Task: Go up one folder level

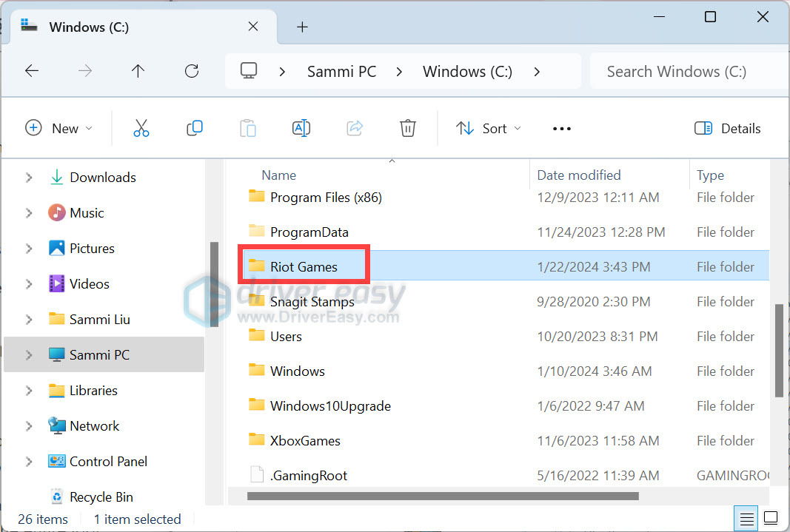Action: [x=138, y=71]
